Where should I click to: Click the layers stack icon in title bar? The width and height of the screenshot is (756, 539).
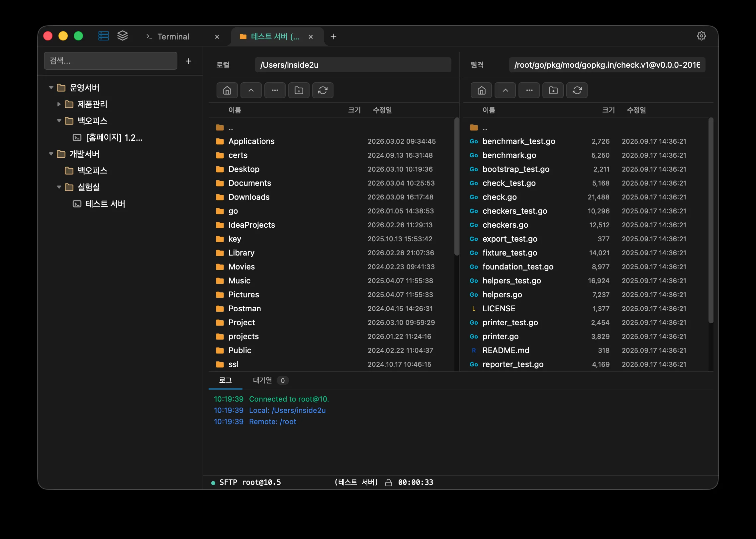(x=123, y=36)
